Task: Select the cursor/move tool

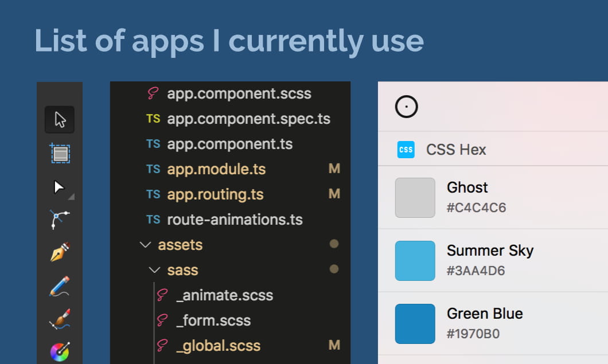Action: coord(60,119)
